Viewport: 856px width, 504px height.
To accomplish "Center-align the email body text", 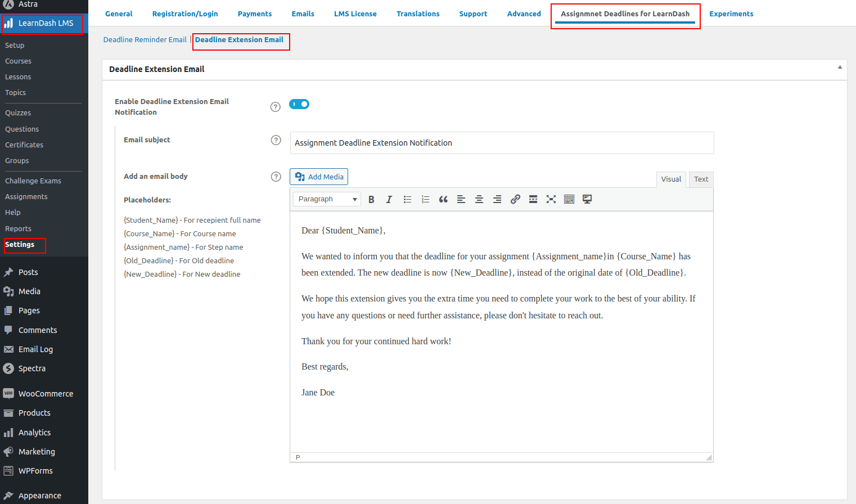I will [479, 199].
